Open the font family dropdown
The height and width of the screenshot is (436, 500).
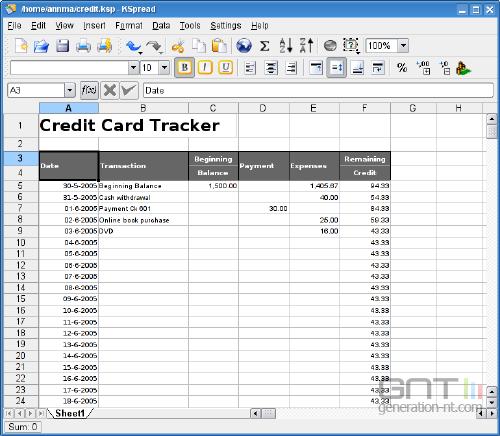point(133,68)
